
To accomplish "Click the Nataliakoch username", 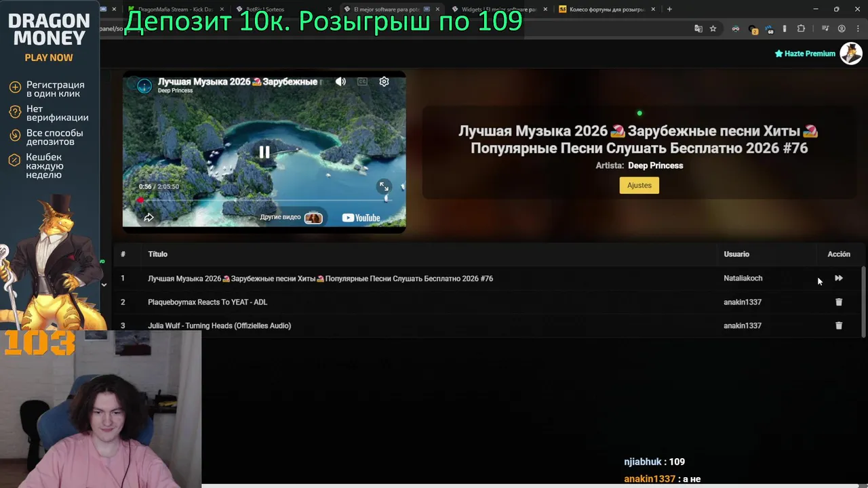I will click(743, 279).
